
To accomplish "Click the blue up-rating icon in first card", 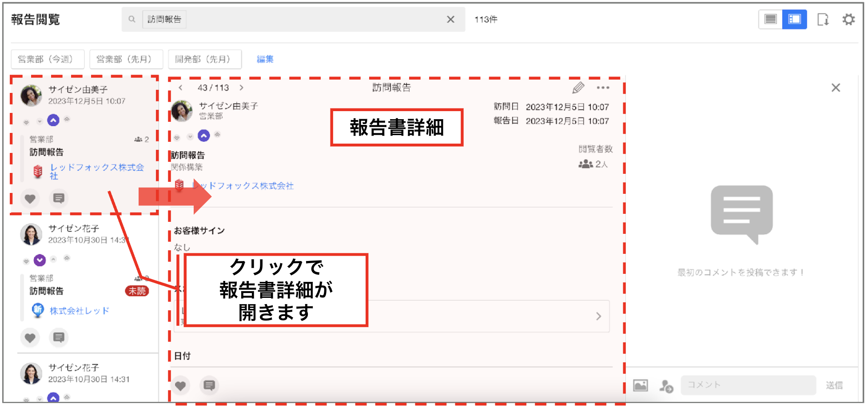I will click(53, 120).
